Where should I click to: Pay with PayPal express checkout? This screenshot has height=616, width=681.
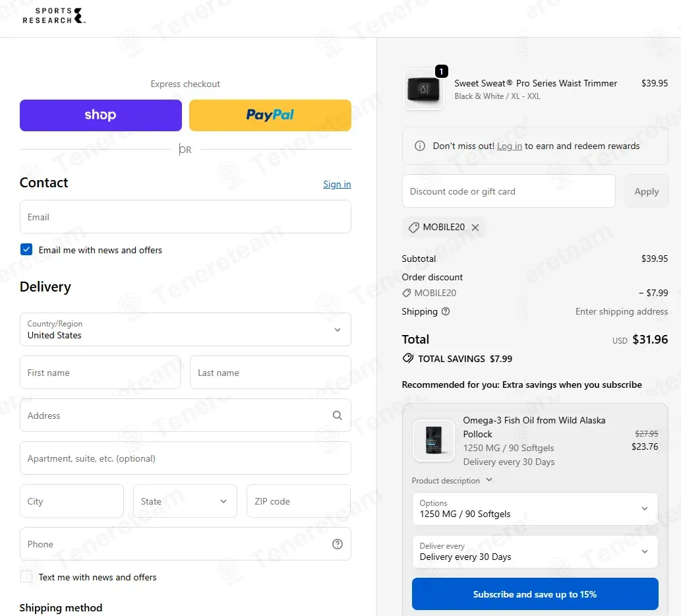click(x=270, y=115)
